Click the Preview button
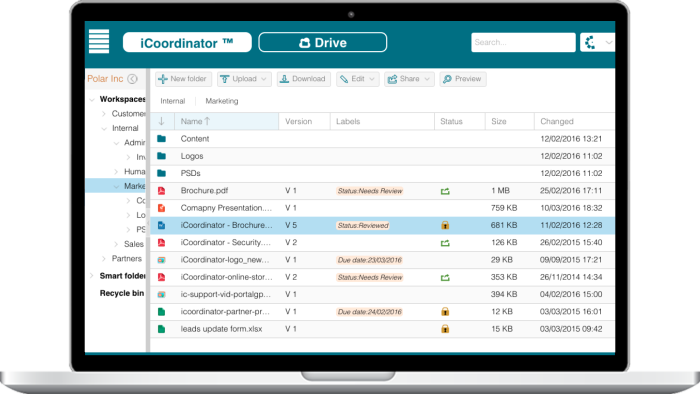 pyautogui.click(x=462, y=79)
